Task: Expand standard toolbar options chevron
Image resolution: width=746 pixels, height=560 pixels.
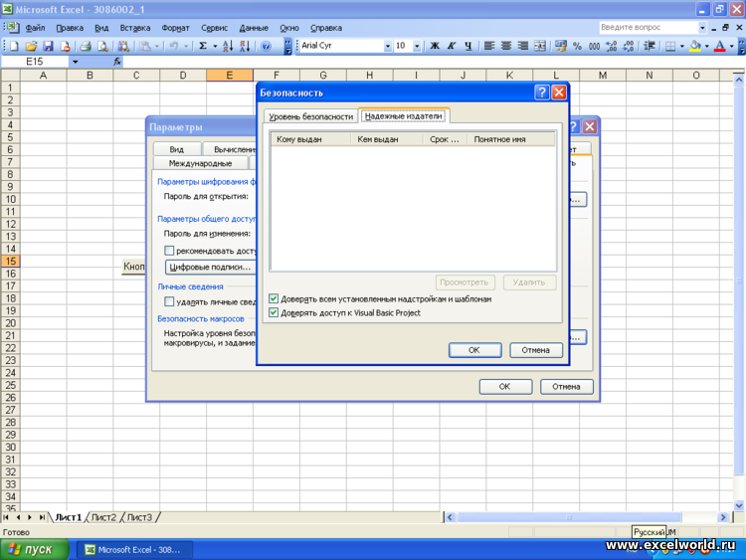Action: [287, 46]
